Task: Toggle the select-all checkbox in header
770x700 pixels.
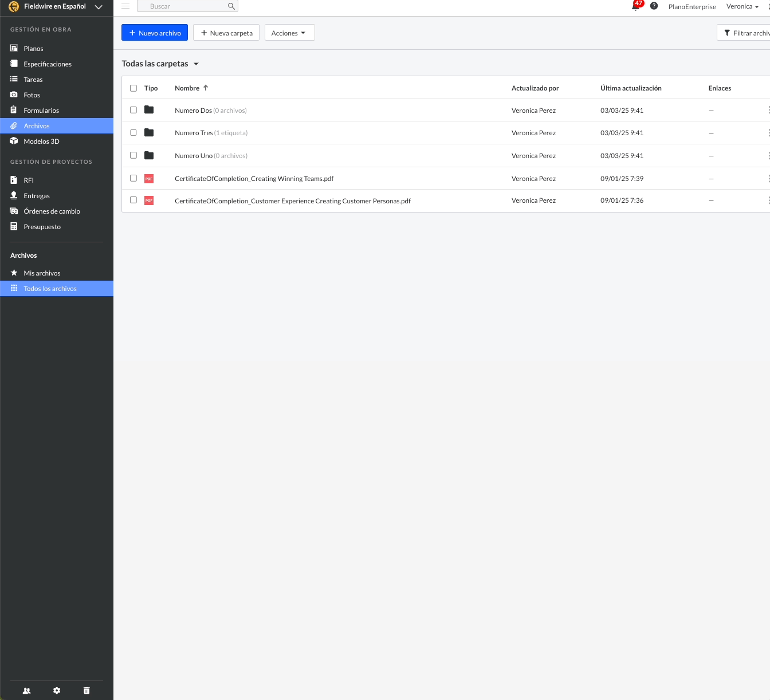Action: [x=133, y=88]
